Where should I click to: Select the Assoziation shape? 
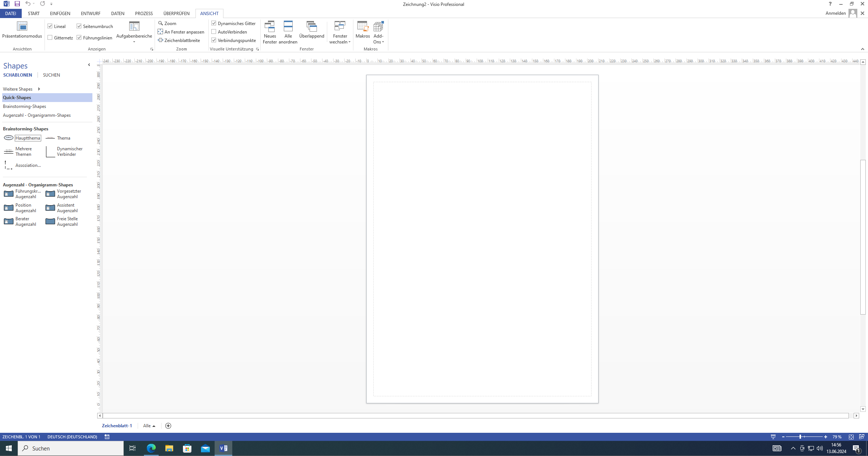(22, 165)
